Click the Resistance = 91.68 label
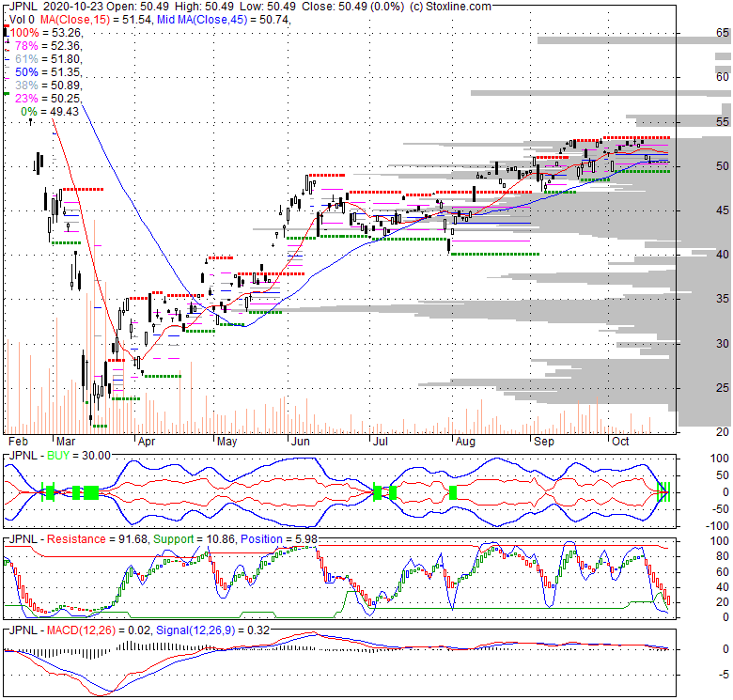Screen dimensions: 733x700 97,539
